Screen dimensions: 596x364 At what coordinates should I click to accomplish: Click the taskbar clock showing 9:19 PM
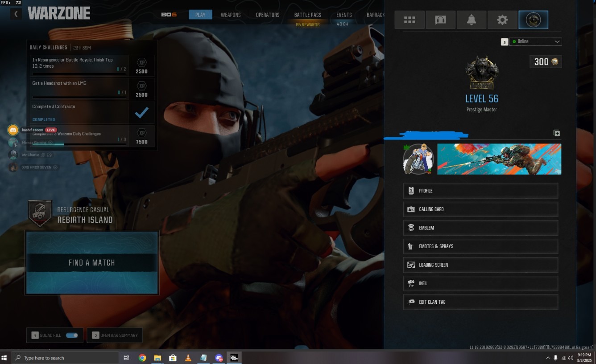584,357
